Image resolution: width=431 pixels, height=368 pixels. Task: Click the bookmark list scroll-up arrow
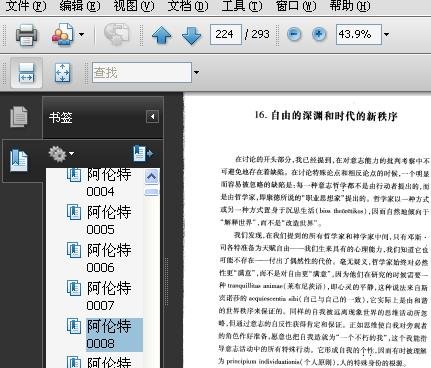click(x=152, y=177)
